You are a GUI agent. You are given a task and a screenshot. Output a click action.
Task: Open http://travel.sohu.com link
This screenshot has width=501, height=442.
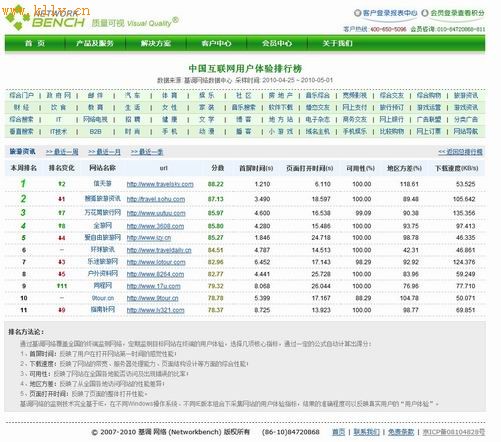coord(156,199)
